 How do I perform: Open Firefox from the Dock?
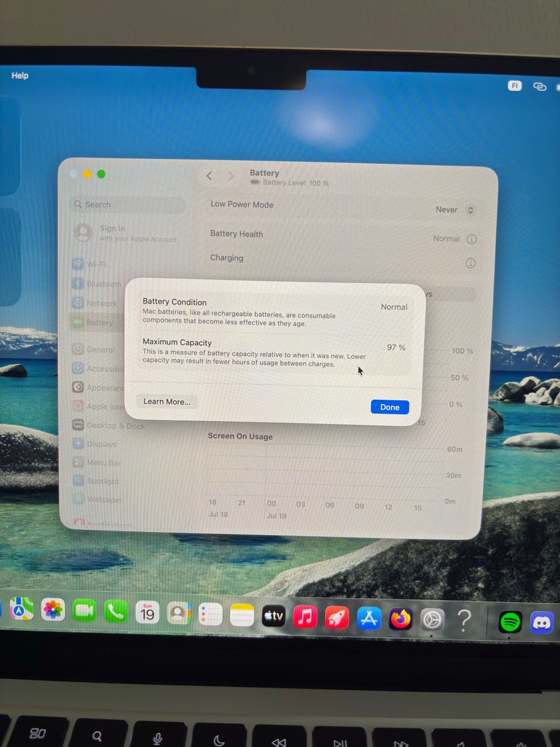click(x=400, y=619)
